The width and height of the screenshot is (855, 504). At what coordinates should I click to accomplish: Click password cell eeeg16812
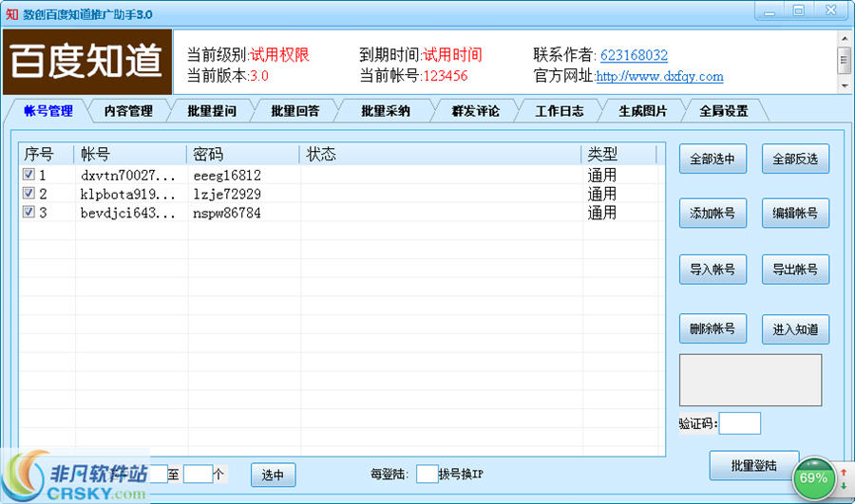coord(227,176)
